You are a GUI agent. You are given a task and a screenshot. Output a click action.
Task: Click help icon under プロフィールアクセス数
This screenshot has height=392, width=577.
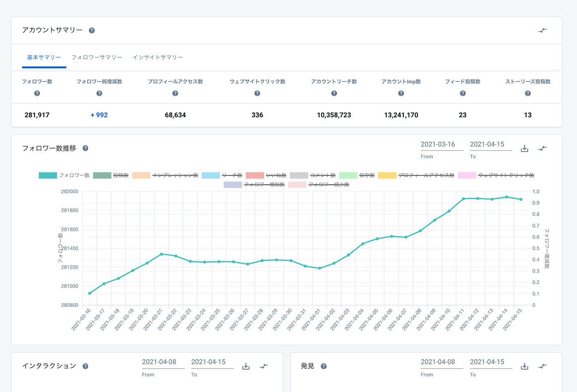point(175,94)
